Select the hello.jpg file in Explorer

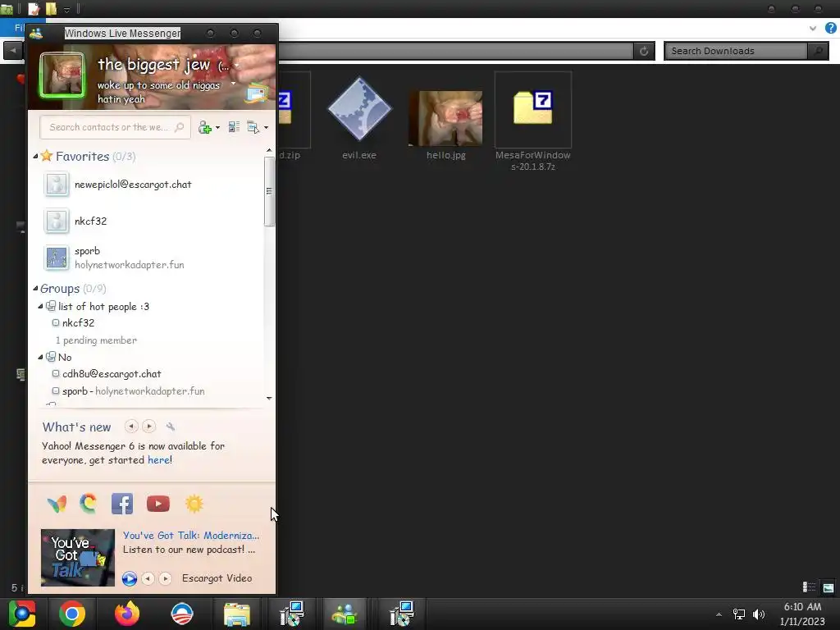tap(445, 125)
